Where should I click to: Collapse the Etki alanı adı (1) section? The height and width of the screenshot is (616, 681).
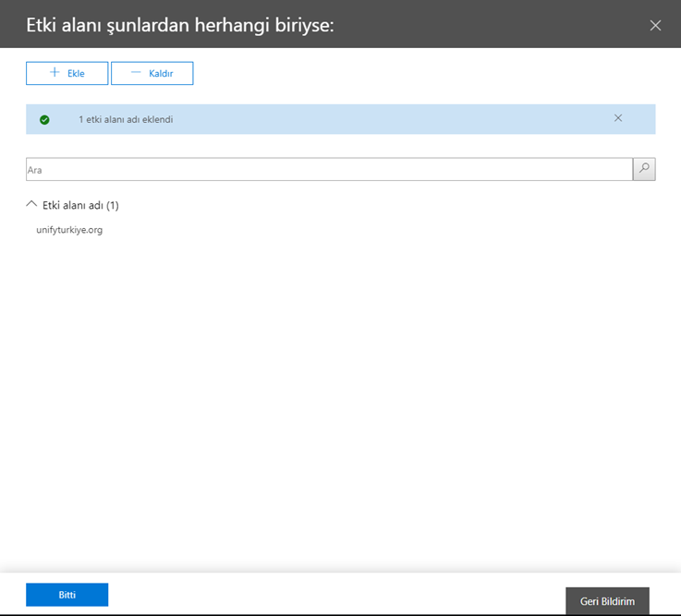31,204
